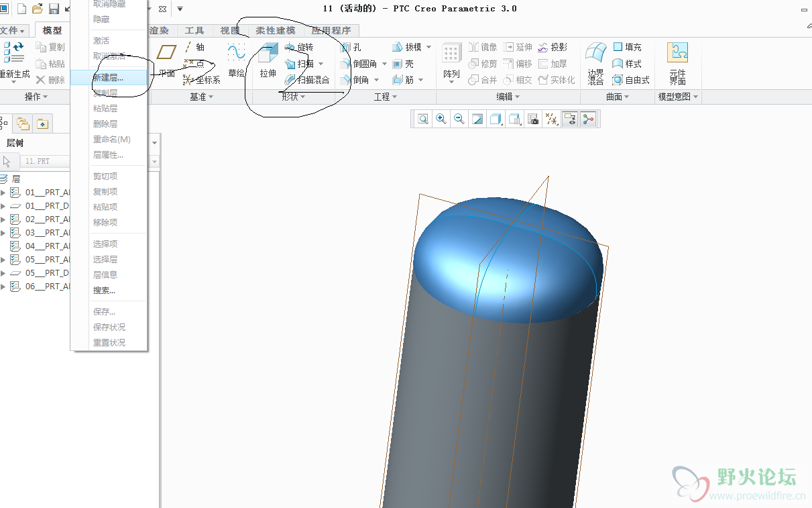Click the Repaint icon in graphics toolbar
The image size is (812, 508).
click(478, 119)
